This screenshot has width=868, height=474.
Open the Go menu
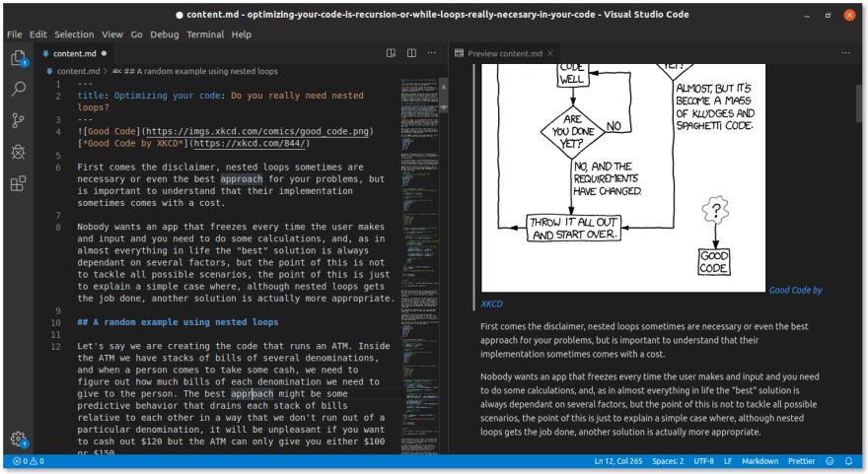137,34
